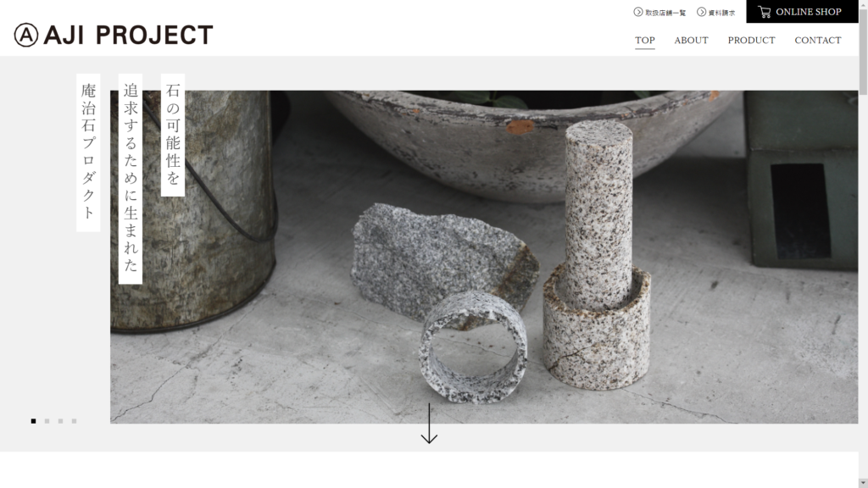This screenshot has width=868, height=488.
Task: Select the third slideshow indicator dot
Action: click(60, 421)
